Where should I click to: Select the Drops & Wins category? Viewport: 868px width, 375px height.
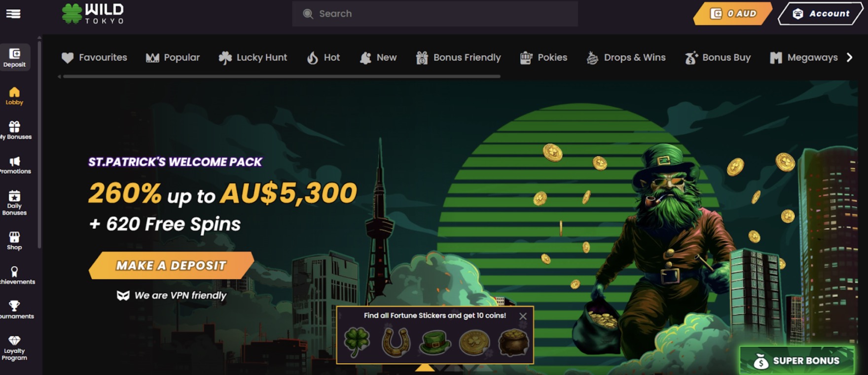[x=626, y=58]
